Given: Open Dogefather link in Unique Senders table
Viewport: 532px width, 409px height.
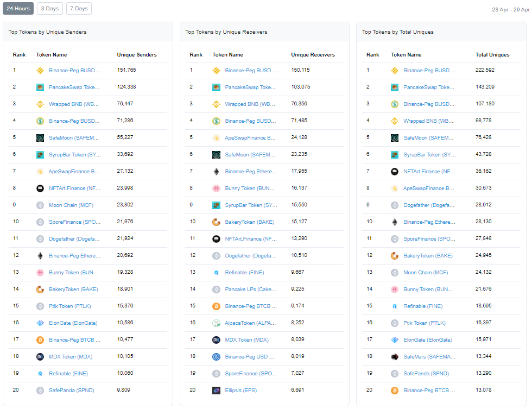Looking at the screenshot, I should 74,239.
